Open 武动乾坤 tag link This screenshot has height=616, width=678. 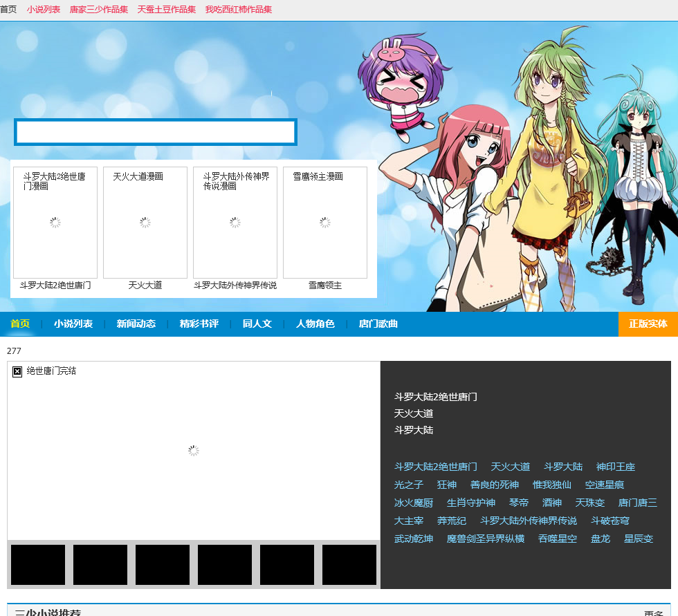414,539
